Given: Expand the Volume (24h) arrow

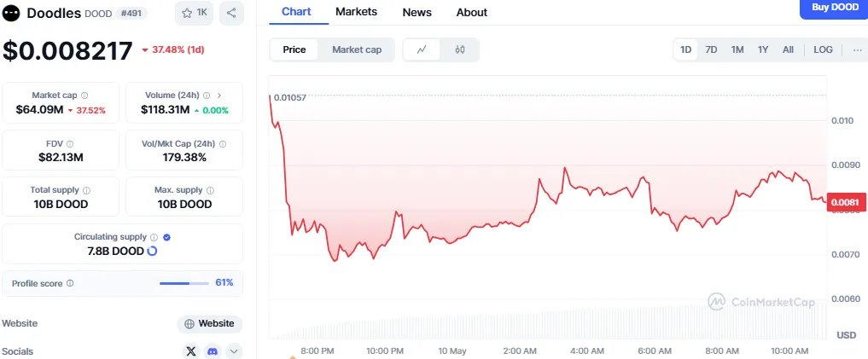Looking at the screenshot, I should [219, 96].
